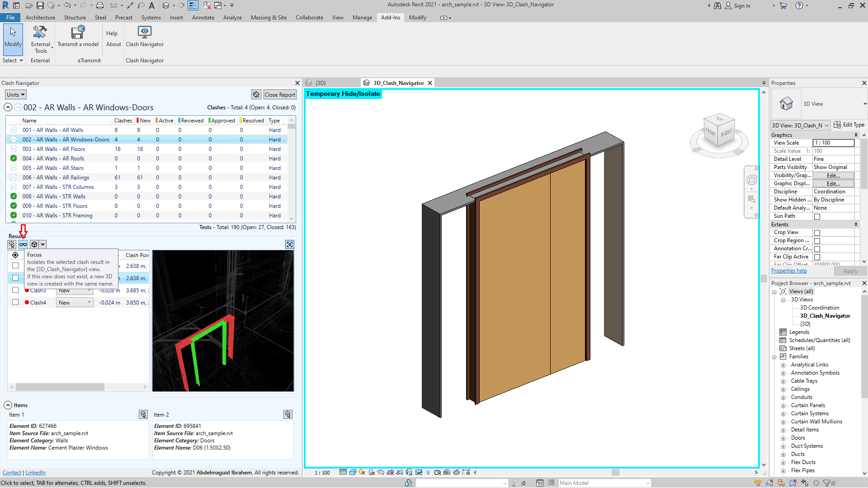The width and height of the screenshot is (868, 488).
Task: Open Clash Navigator from the ribbon
Action: 145,36
